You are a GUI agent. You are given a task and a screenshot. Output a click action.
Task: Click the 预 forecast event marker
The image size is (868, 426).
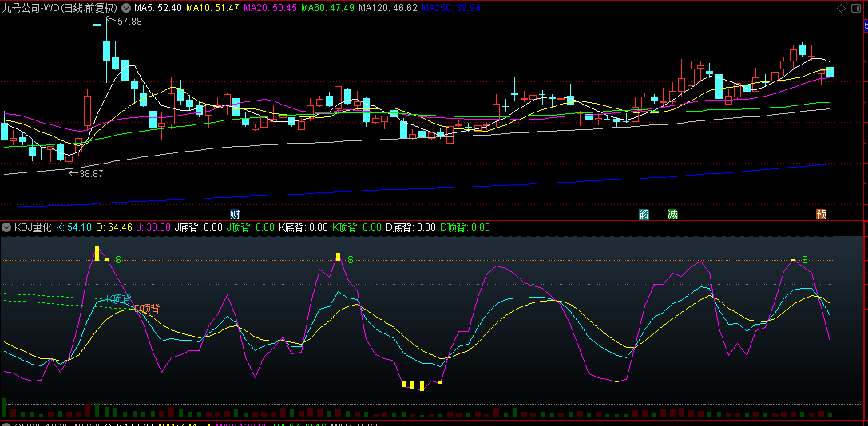tap(821, 214)
